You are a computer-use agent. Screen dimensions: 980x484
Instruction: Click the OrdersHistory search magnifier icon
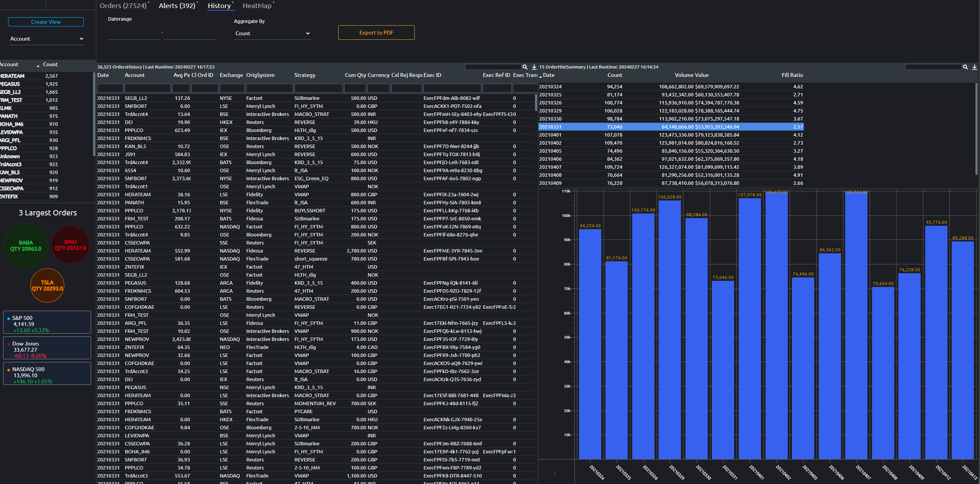525,67
